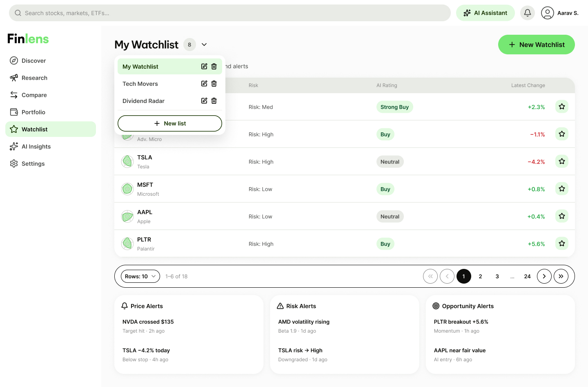Jump to the last page arrow
The image size is (588, 387).
(x=561, y=276)
